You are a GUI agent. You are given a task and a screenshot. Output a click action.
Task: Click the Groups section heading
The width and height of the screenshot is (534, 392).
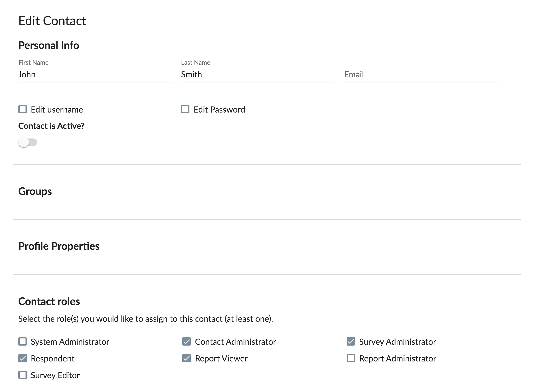click(35, 191)
